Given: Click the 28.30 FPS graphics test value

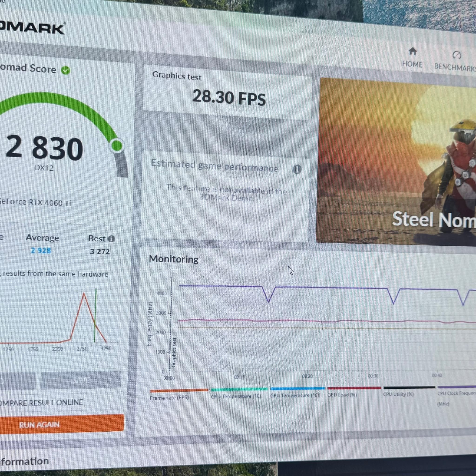Looking at the screenshot, I should click(229, 97).
